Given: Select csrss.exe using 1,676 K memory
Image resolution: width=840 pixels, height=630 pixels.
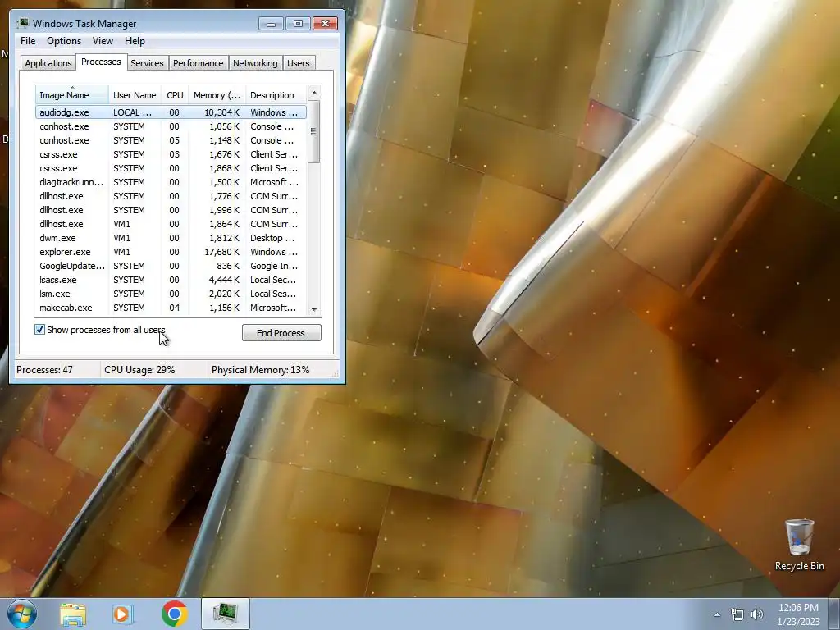Looking at the screenshot, I should point(171,154).
